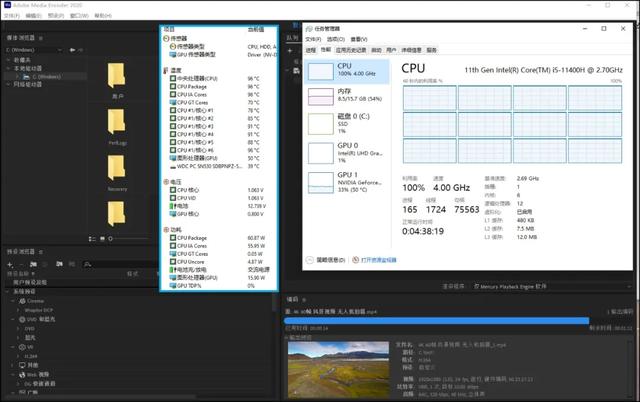Viewport: 640px width, 402px height.
Task: Click the 传感器 sensor clock icon
Action: point(166,38)
